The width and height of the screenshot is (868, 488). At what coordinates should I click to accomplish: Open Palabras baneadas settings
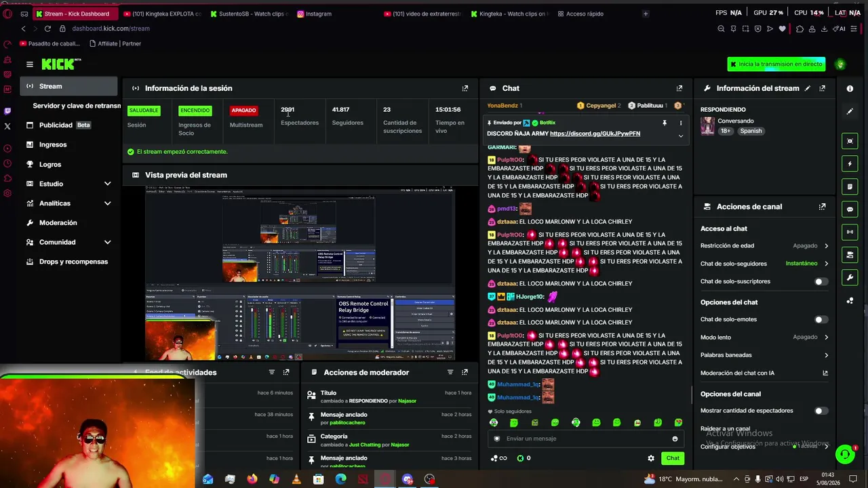pyautogui.click(x=764, y=355)
